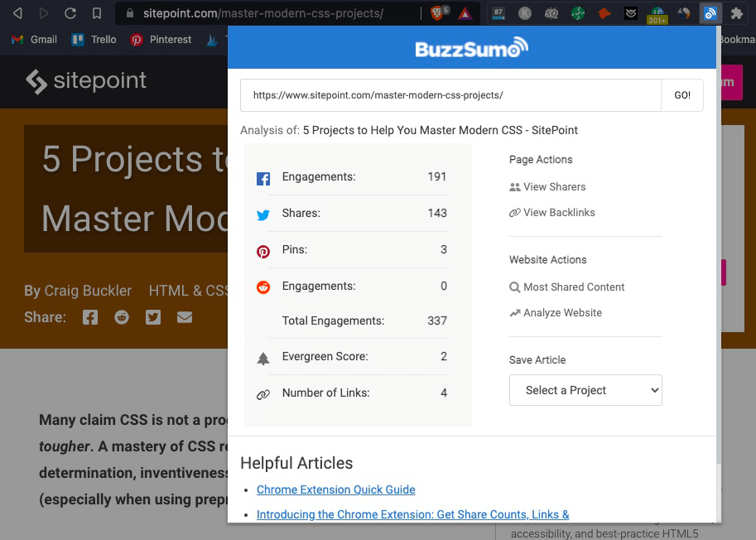Click the sitepoint logo on the page

pos(86,81)
